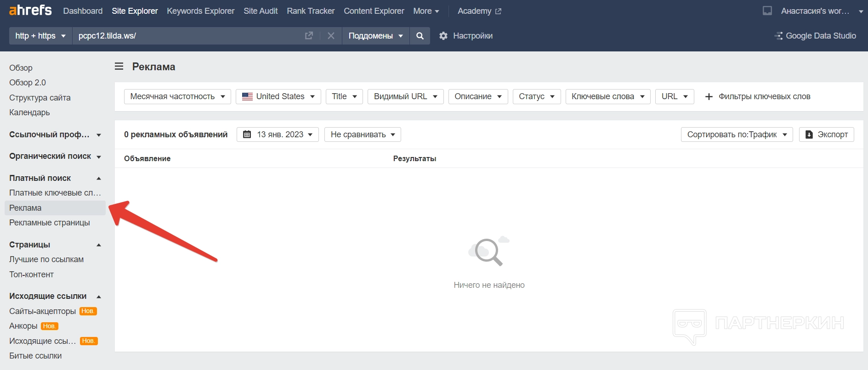Open URL in new tab icon
This screenshot has width=868, height=370.
pyautogui.click(x=309, y=36)
